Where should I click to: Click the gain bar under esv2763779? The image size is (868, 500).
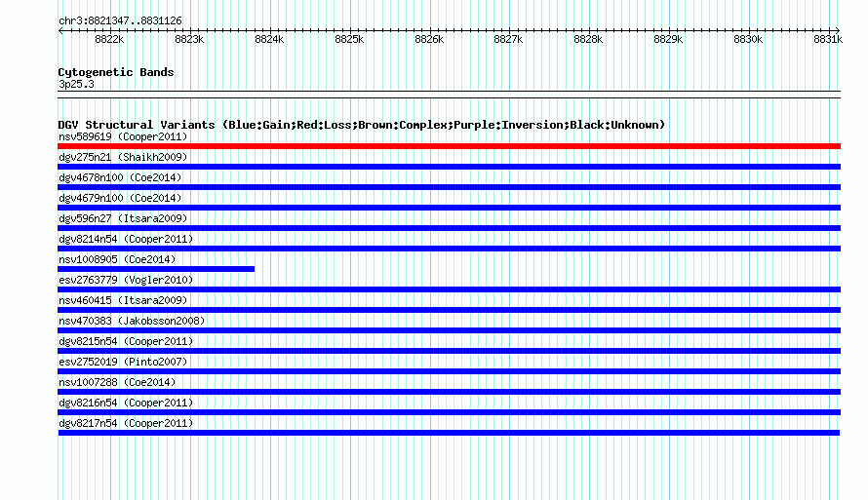(x=449, y=289)
